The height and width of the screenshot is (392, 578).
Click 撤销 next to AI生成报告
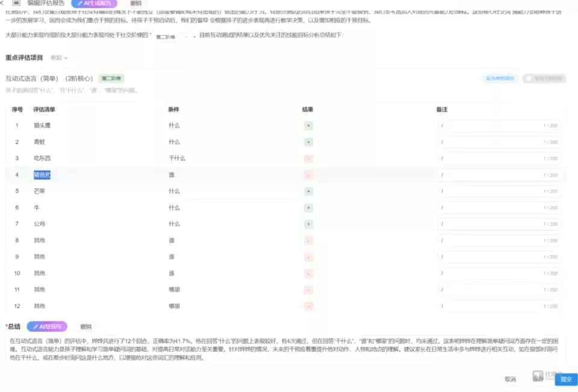click(135, 3)
